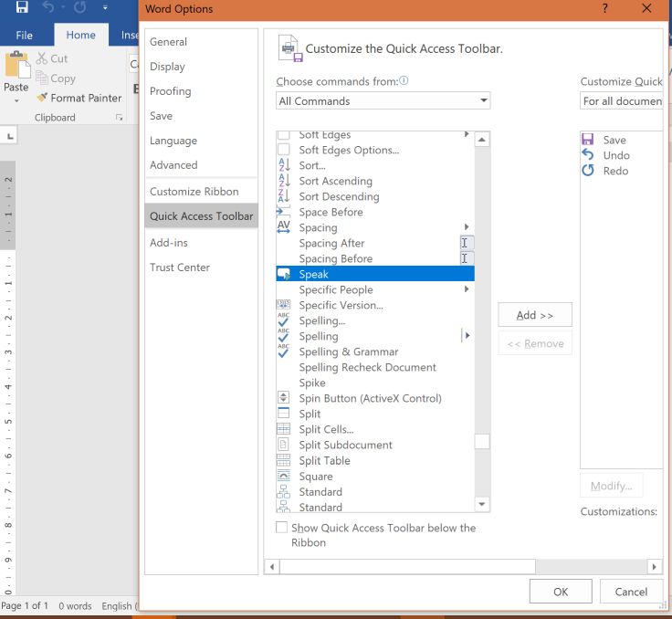Viewport: 672px width, 619px height.
Task: Expand the Spacing submenu arrow
Action: [x=467, y=226]
